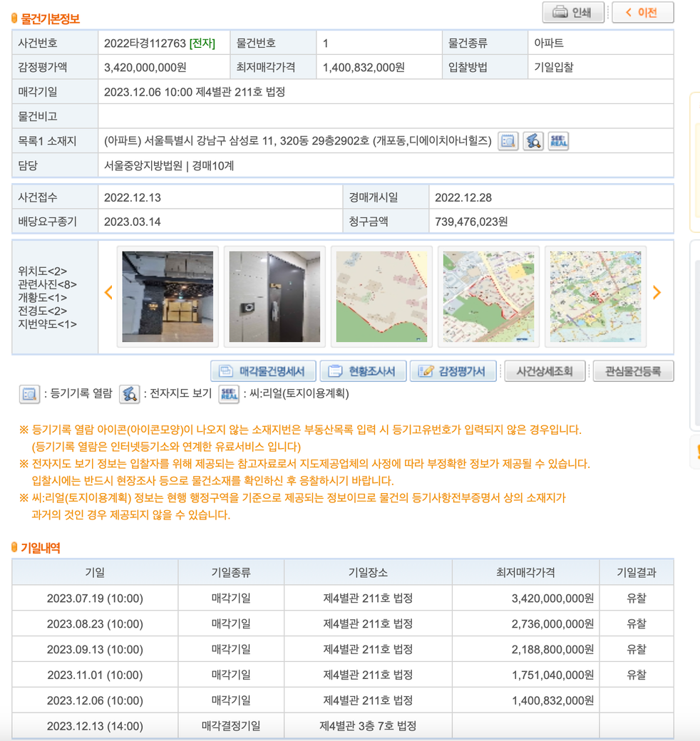Open electronic map view icon beside address
The image size is (700, 741).
tap(533, 141)
